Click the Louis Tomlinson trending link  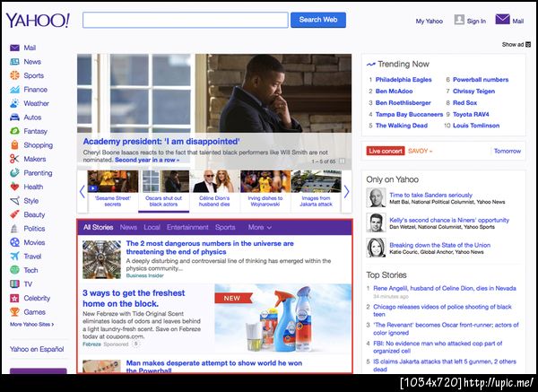[476, 126]
